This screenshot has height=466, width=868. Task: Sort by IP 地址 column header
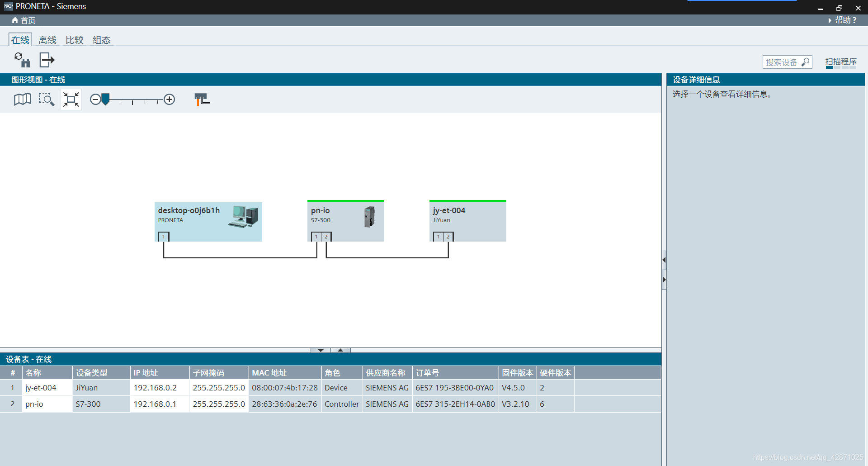160,373
